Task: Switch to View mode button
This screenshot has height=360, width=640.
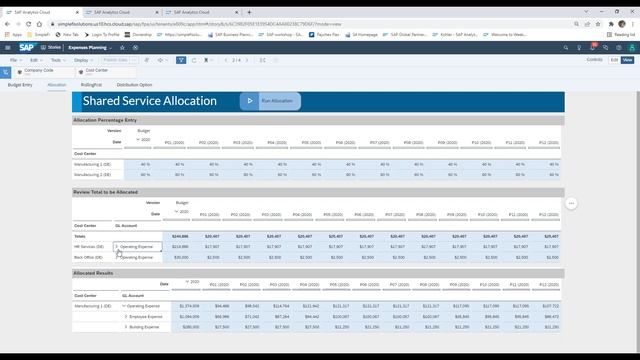Action: [x=627, y=60]
